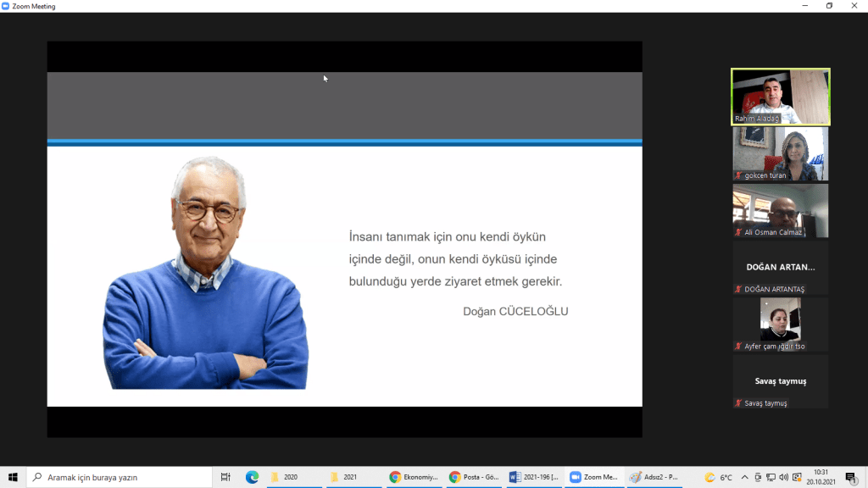This screenshot has height=488, width=868.
Task: Open the Adsız2 Paint taskbar item
Action: [x=654, y=477]
